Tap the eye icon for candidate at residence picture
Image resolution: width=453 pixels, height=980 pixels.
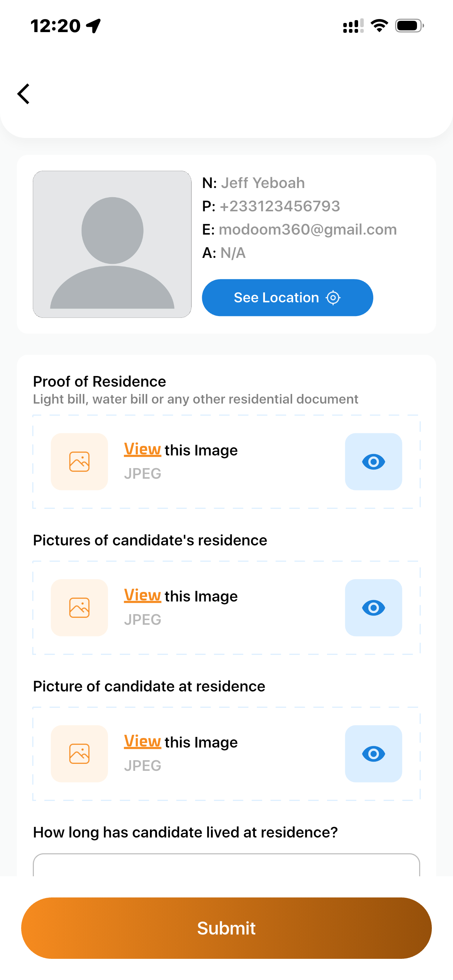(x=373, y=754)
